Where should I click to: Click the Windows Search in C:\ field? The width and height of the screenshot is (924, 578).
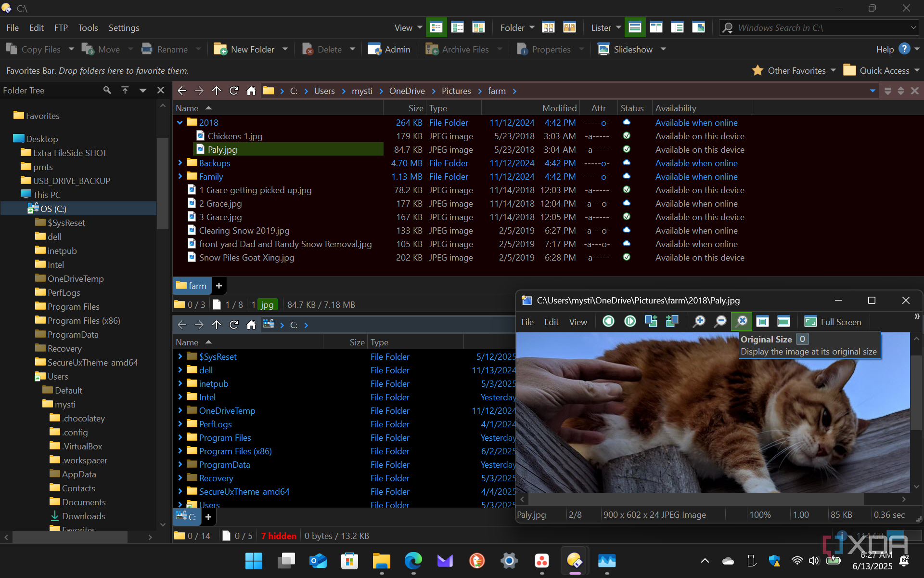click(x=819, y=27)
